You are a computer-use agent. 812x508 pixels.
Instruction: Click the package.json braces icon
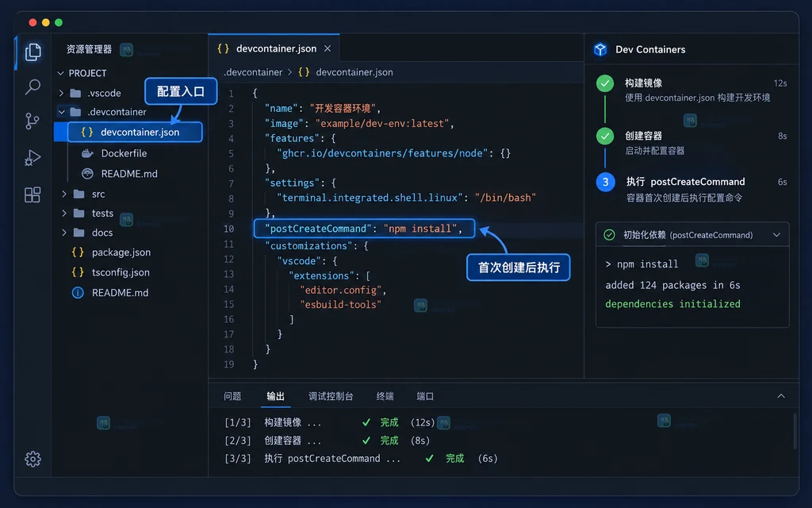click(78, 252)
